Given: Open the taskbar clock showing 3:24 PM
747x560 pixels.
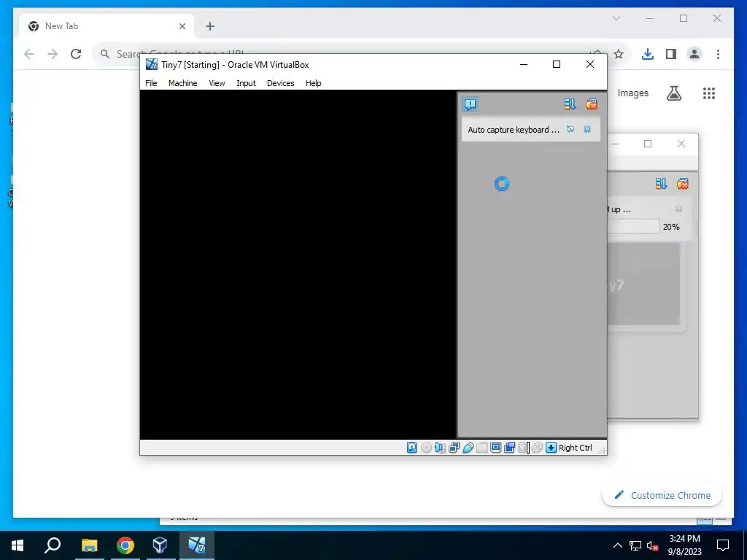Looking at the screenshot, I should tap(684, 545).
